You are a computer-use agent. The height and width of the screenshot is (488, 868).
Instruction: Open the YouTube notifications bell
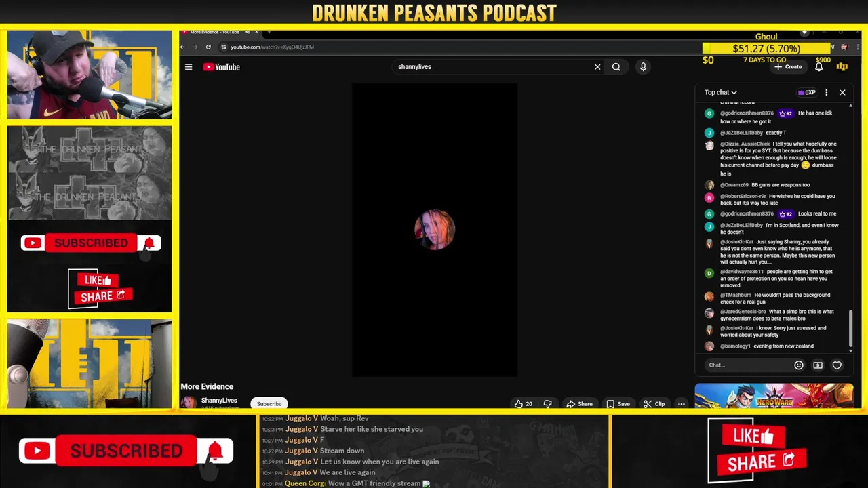(x=819, y=67)
